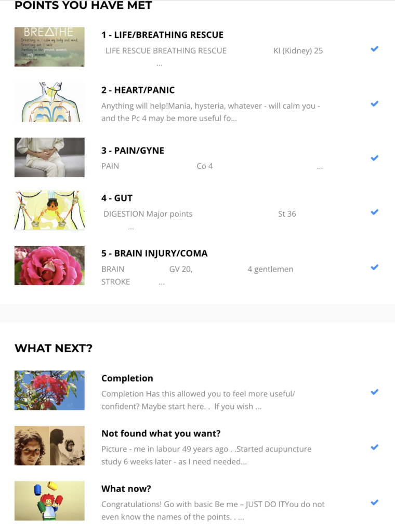
Task: Go to 3 - Pain/Gyne lesson
Action: coord(133,151)
